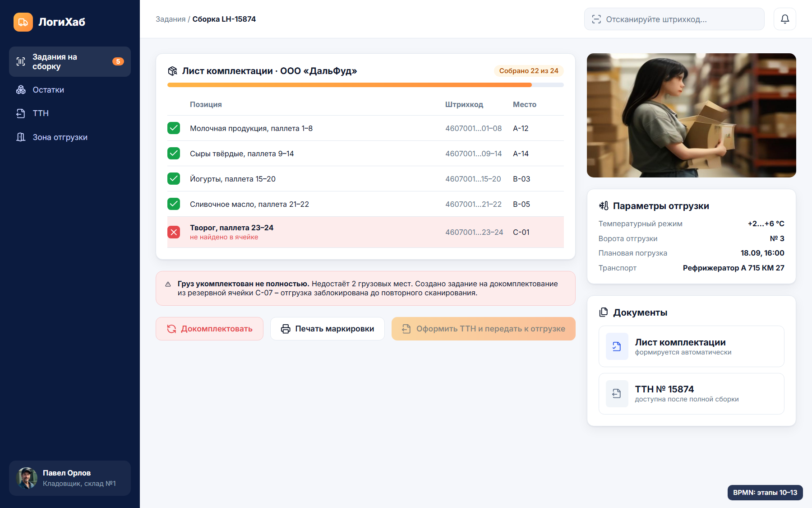Toggle the Сливочное масло row checkbox
812x508 pixels.
pos(174,204)
